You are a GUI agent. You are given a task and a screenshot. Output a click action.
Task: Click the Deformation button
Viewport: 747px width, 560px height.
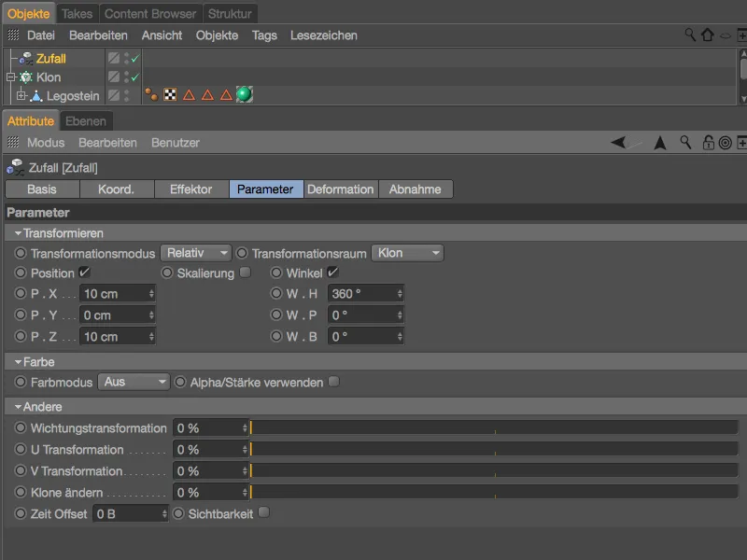click(x=341, y=189)
